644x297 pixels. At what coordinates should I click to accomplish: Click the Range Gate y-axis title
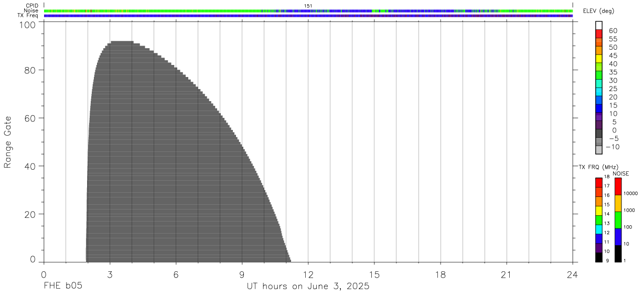8,142
